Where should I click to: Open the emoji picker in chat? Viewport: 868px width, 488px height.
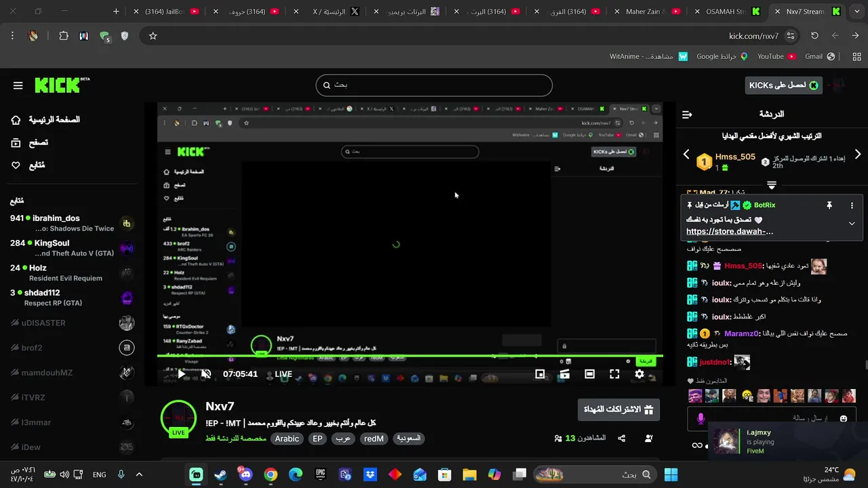point(844,419)
